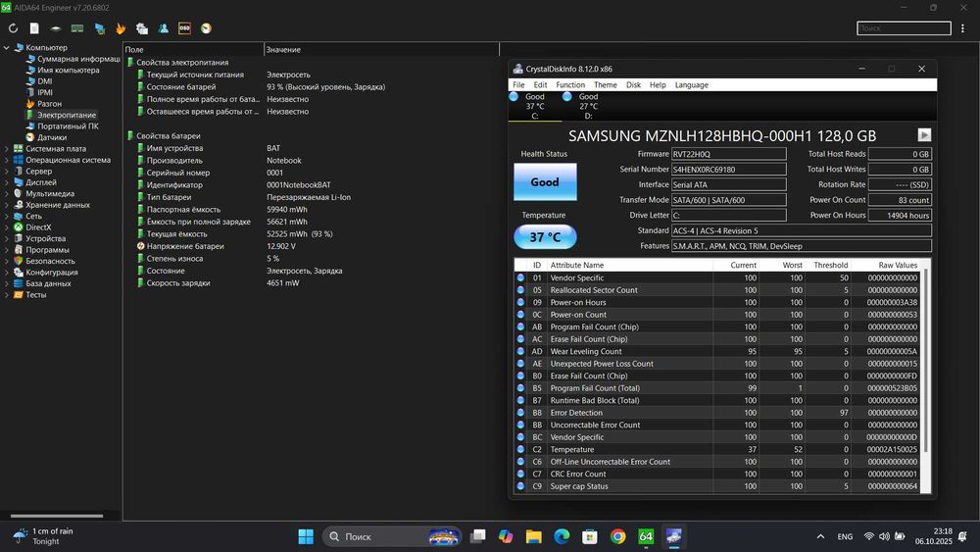The image size is (980, 552).
Task: Expand the DirectX tree node
Action: (x=6, y=227)
